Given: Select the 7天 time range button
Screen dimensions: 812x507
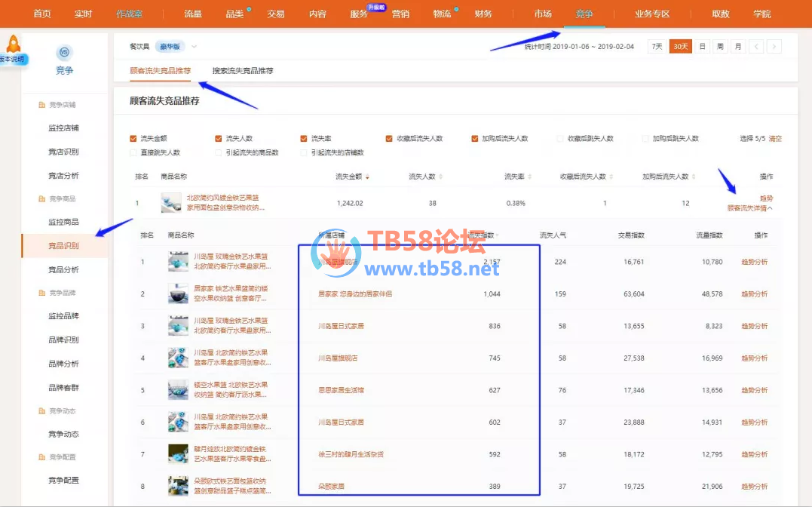Looking at the screenshot, I should click(x=657, y=47).
